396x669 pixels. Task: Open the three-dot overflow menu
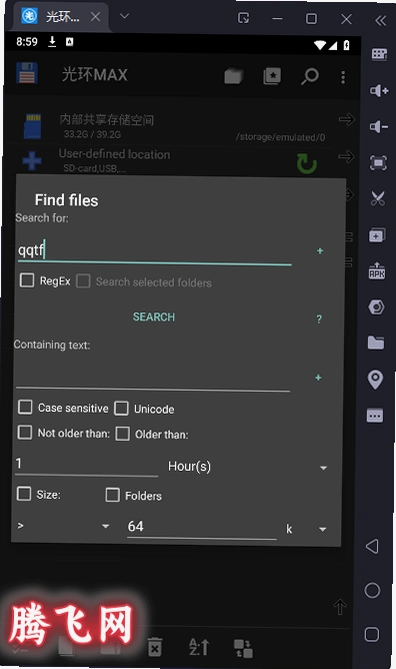tap(343, 77)
